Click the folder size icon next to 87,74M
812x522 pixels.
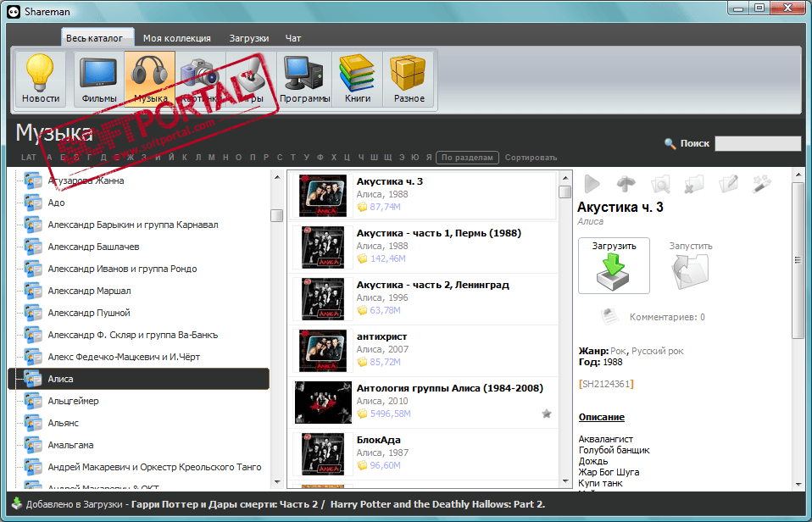point(362,207)
